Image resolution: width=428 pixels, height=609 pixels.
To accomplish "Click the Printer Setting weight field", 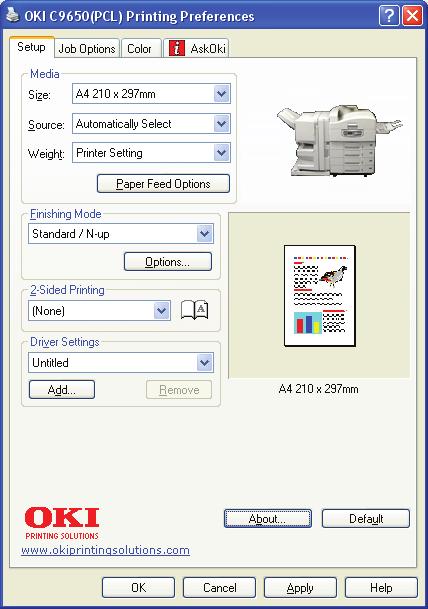I will (151, 153).
